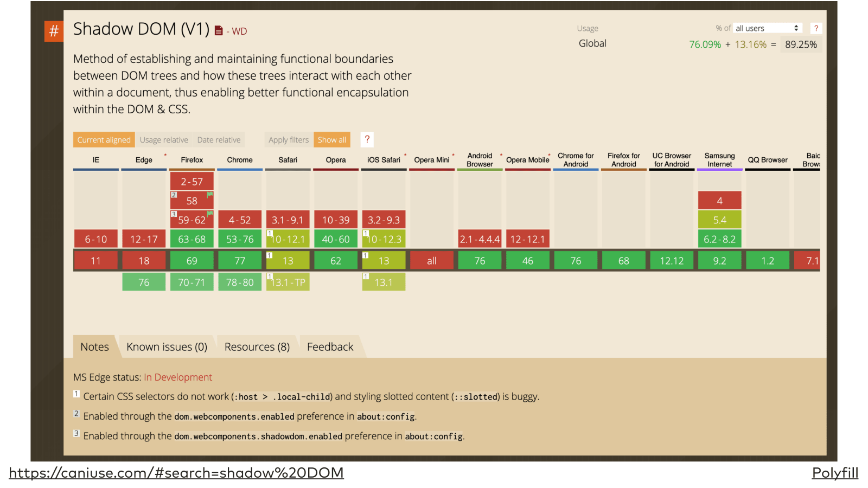Click the Opera 10-39 version cell
Screen dimensions: 868x488
click(336, 220)
